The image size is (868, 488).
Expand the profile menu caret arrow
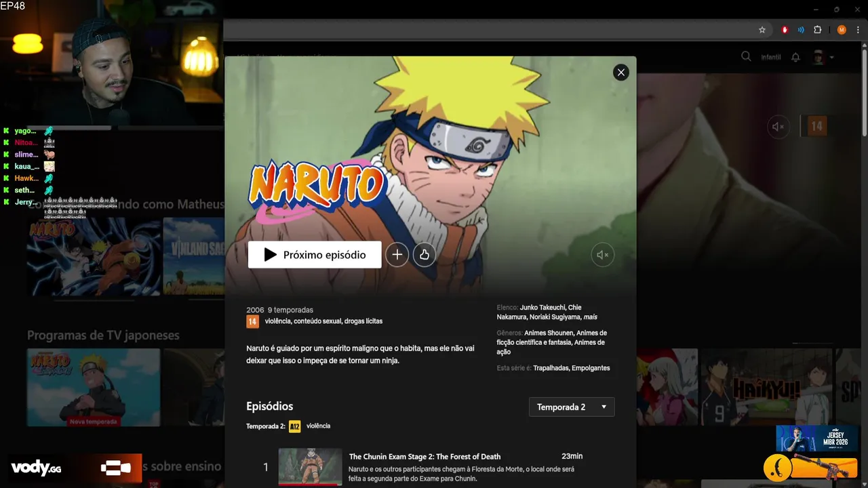(x=831, y=57)
